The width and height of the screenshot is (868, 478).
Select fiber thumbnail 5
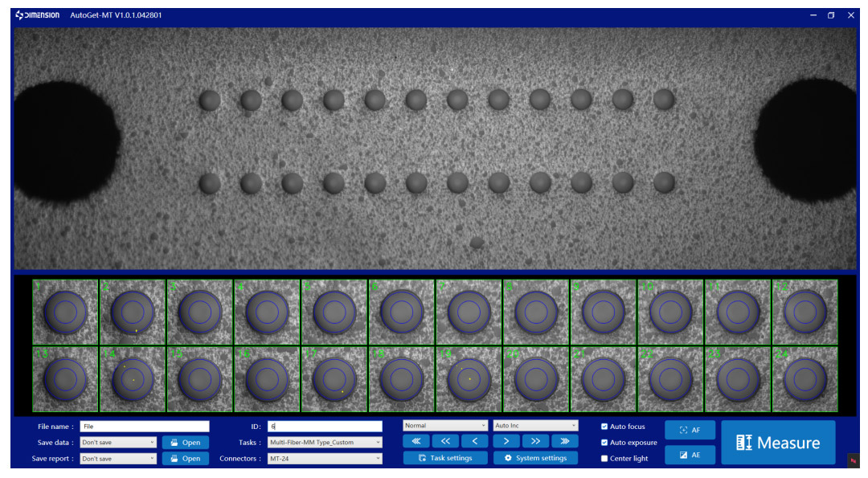[334, 312]
